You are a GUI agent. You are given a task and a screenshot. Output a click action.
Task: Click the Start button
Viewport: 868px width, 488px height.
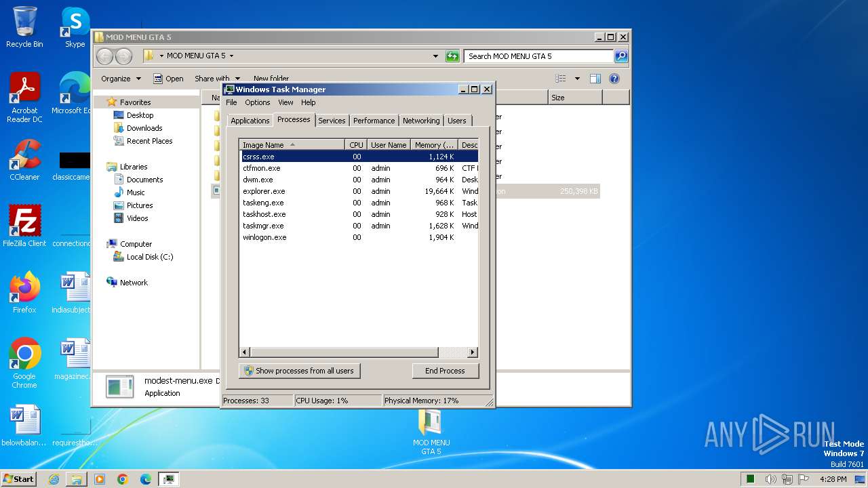[18, 479]
